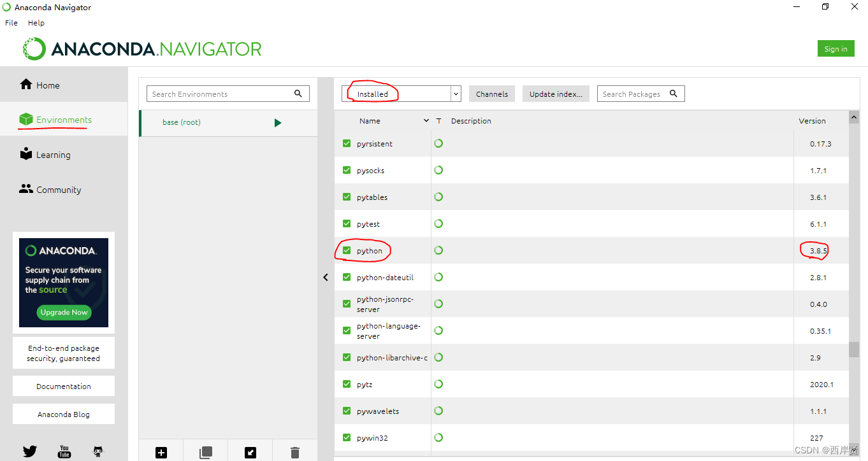Click the pytz row type circle icon

pos(438,384)
